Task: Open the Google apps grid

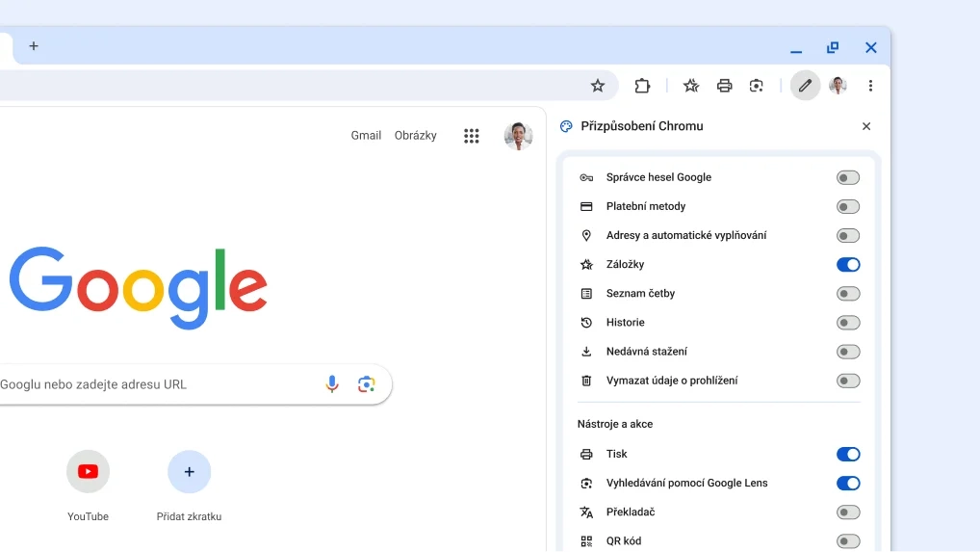Action: (472, 136)
